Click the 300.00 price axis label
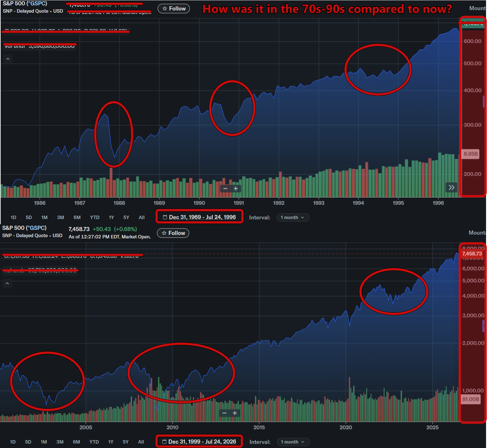Viewport: 487px width, 448px height. [472, 125]
